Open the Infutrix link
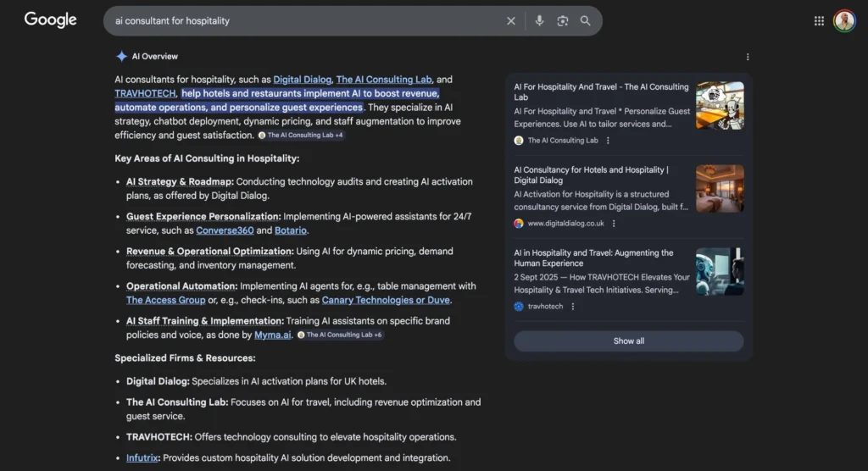Screen dimensions: 868x471 tap(142, 457)
